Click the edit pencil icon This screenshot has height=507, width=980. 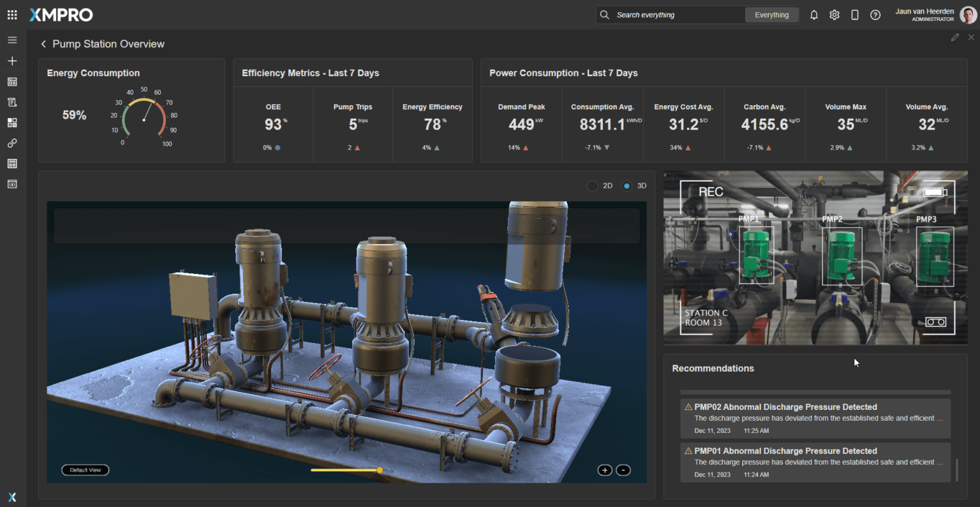pyautogui.click(x=954, y=38)
